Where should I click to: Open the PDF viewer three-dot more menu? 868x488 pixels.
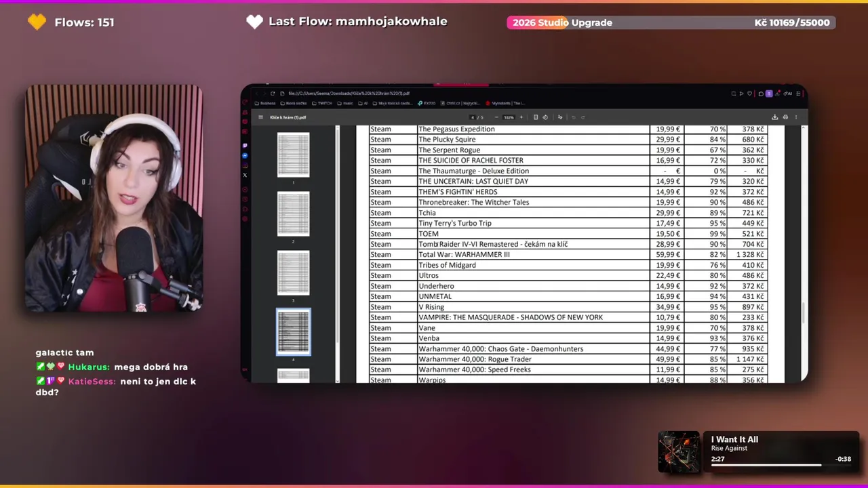(x=796, y=117)
